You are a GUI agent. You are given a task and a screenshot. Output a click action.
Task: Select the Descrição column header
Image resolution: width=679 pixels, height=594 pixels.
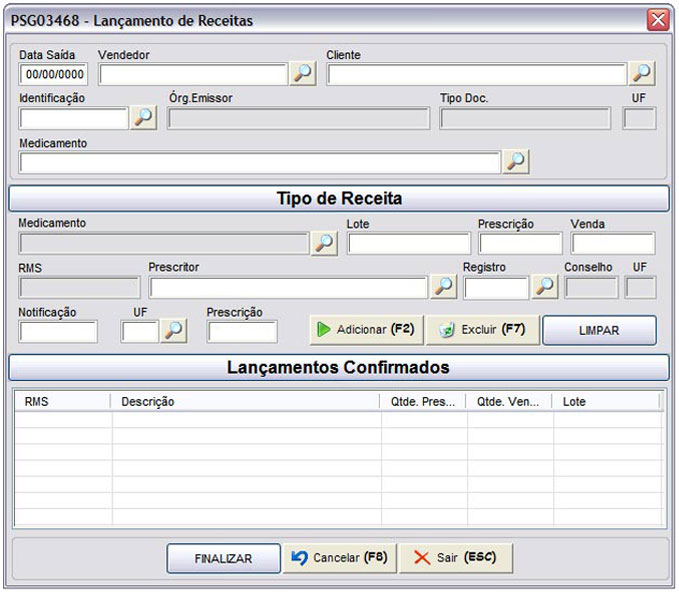[x=245, y=402]
